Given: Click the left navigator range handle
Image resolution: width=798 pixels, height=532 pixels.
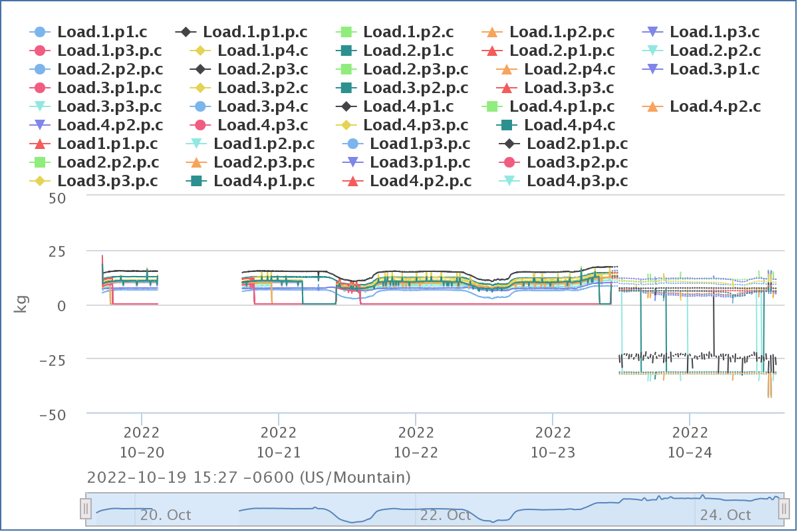Looking at the screenshot, I should coord(86,509).
